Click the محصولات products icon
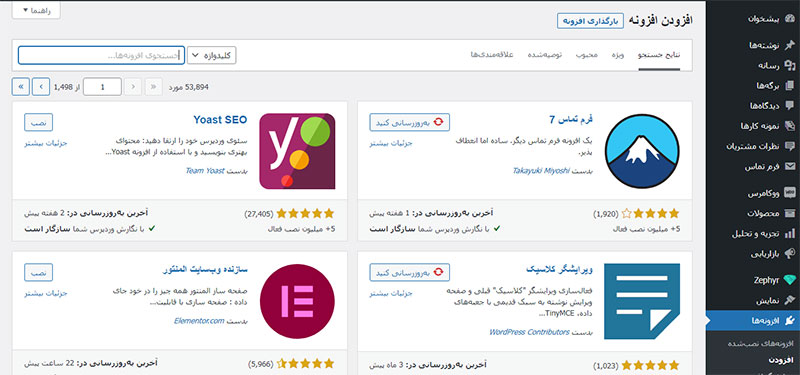The image size is (800, 375). click(x=790, y=213)
